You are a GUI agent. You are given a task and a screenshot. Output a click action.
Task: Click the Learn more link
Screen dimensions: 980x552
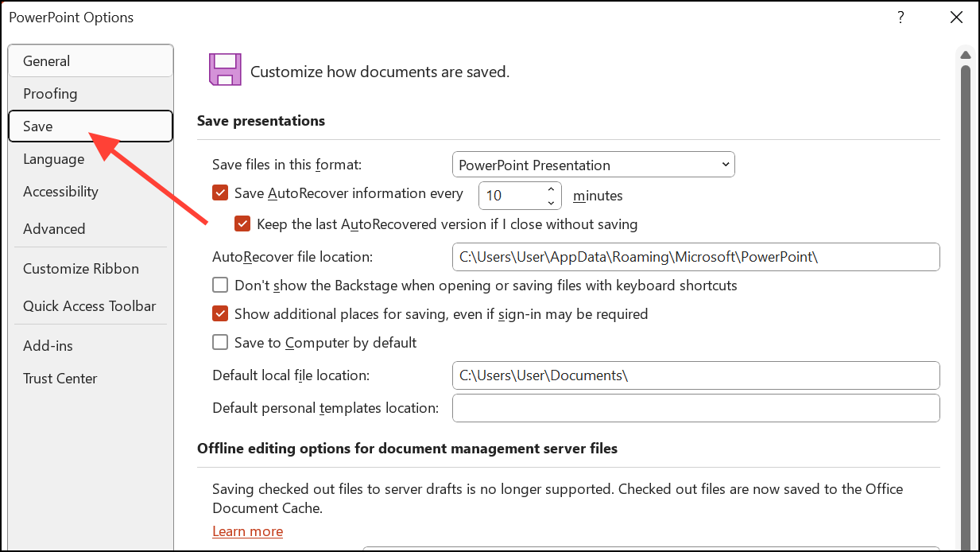(x=247, y=531)
